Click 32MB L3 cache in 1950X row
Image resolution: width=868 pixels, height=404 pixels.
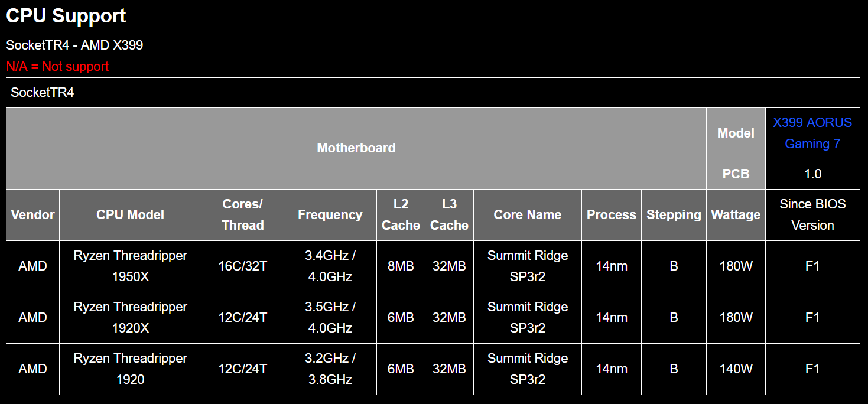click(x=449, y=266)
